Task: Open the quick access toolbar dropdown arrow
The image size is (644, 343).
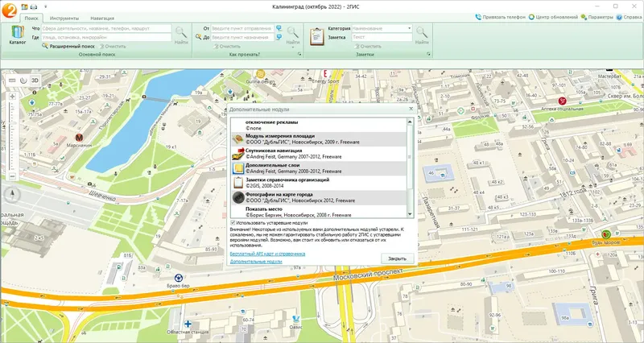Action: pyautogui.click(x=45, y=6)
